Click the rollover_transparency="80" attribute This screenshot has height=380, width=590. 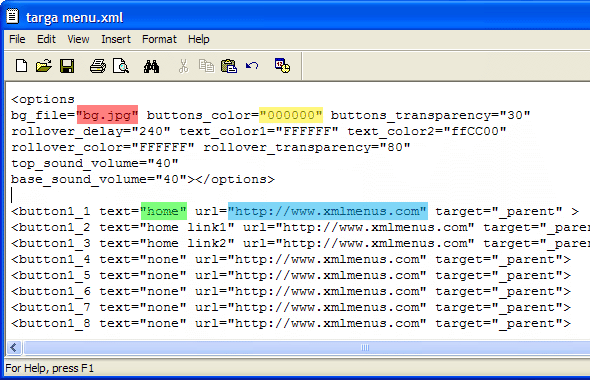click(x=307, y=147)
